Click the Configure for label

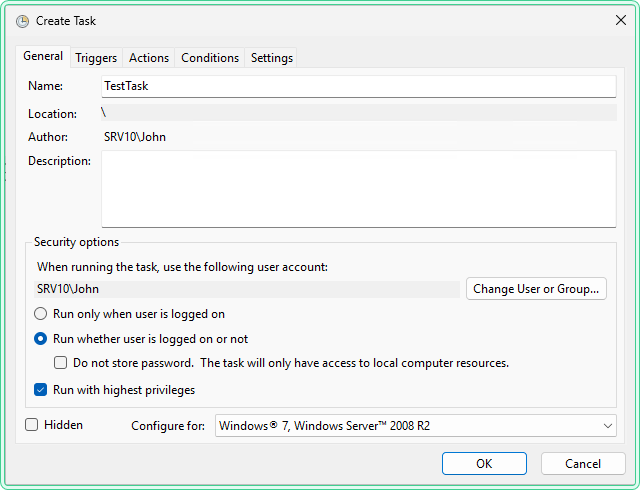[x=168, y=426]
